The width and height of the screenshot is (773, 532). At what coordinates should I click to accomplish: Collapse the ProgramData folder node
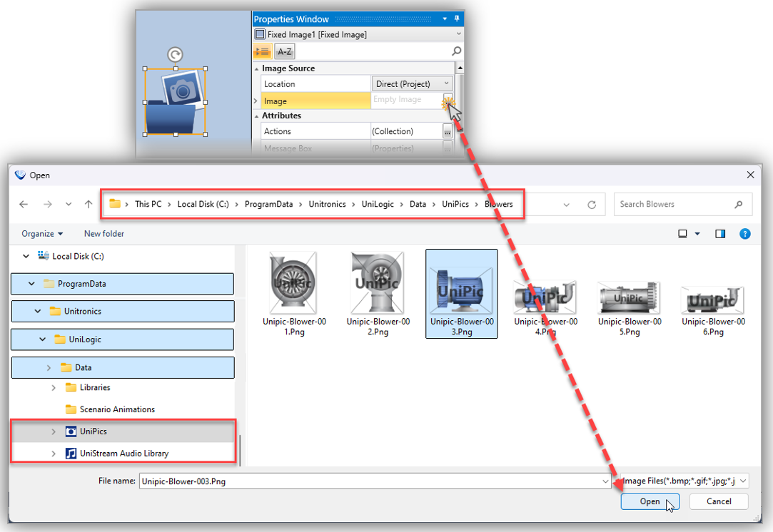pyautogui.click(x=31, y=284)
